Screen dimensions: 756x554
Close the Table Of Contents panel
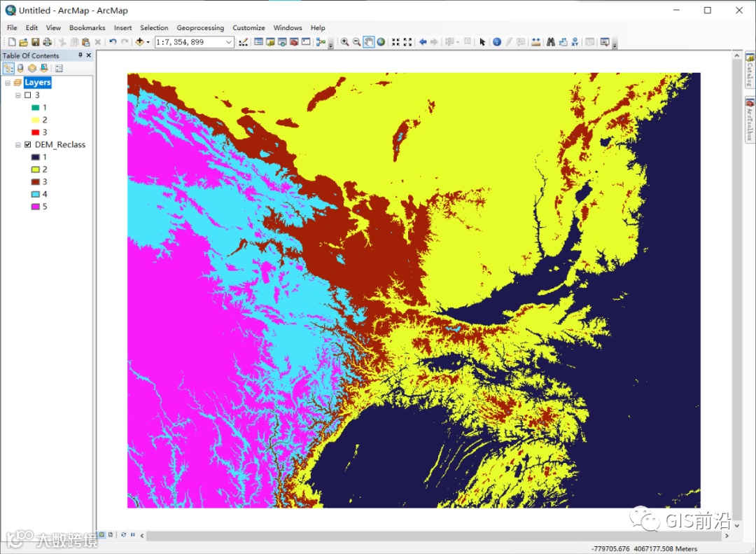tap(89, 55)
